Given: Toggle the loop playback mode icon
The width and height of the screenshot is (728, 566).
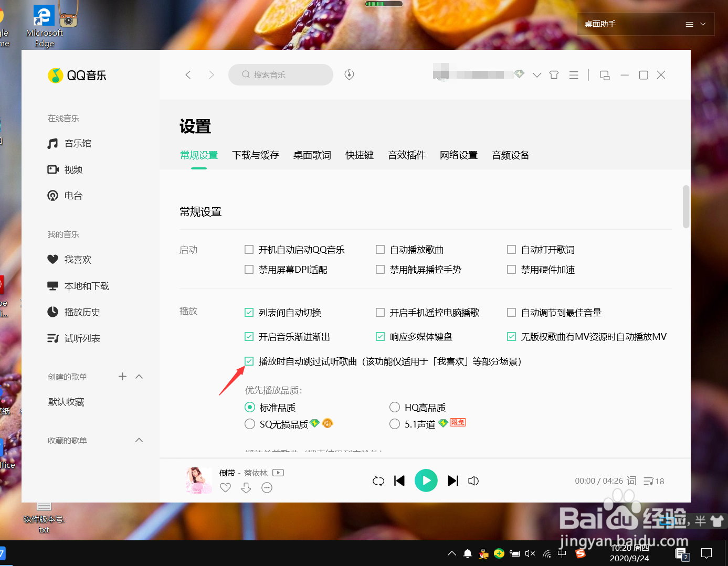Looking at the screenshot, I should coord(378,480).
